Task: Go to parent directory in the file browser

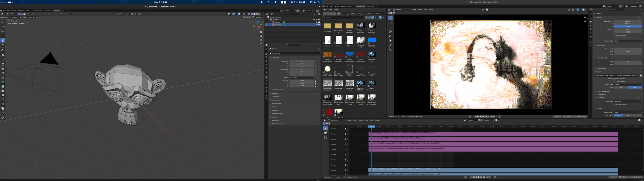Action: pos(331,14)
